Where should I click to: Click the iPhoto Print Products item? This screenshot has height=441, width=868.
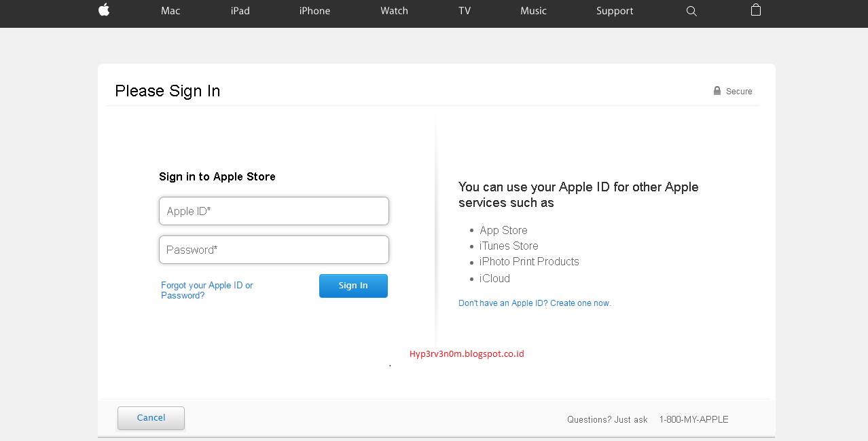coord(529,262)
